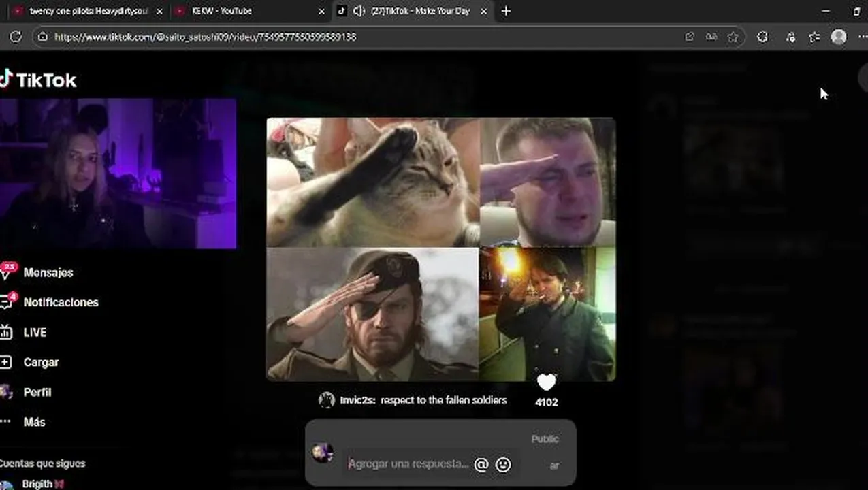868x490 pixels.
Task: Click the @ mention icon
Action: coord(481,464)
